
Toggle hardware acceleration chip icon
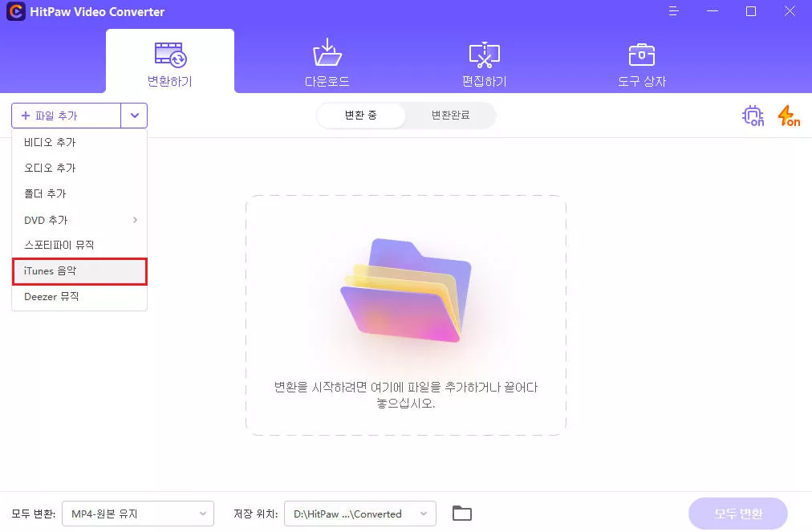pyautogui.click(x=753, y=116)
